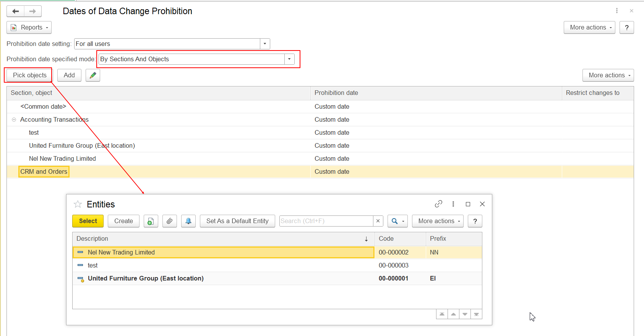Select the CRM and Orders row
The image size is (644, 336).
320,172
